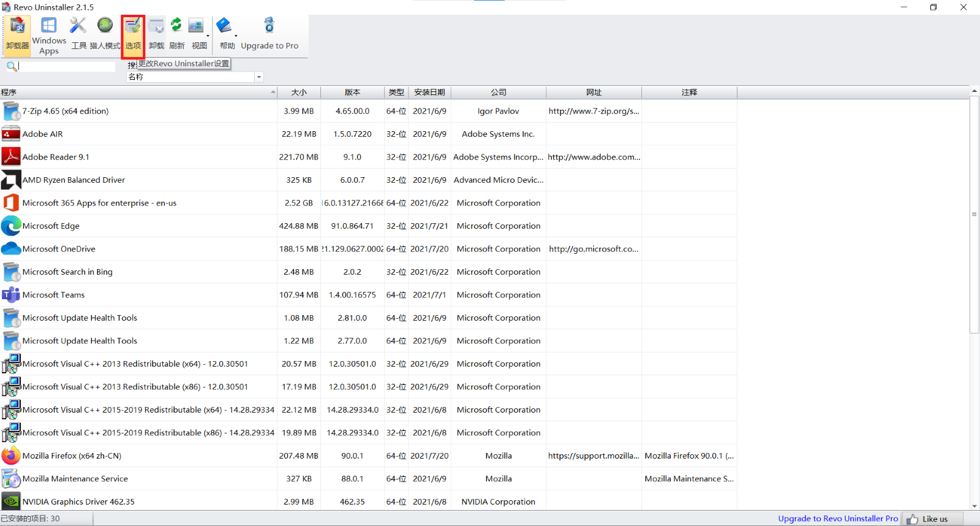Screen dimensions: 980x526
Task: Click the Igor Pavlov company cell
Action: coord(499,111)
